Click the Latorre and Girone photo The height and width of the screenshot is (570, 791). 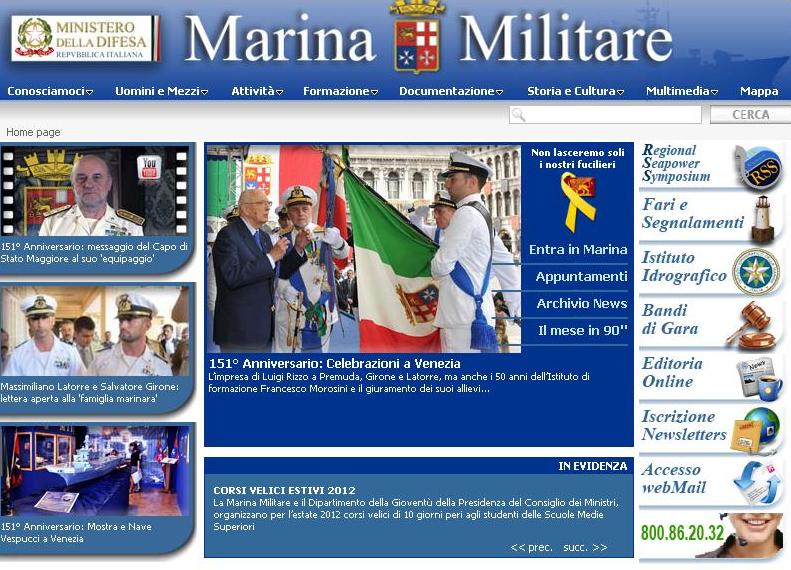pos(95,331)
